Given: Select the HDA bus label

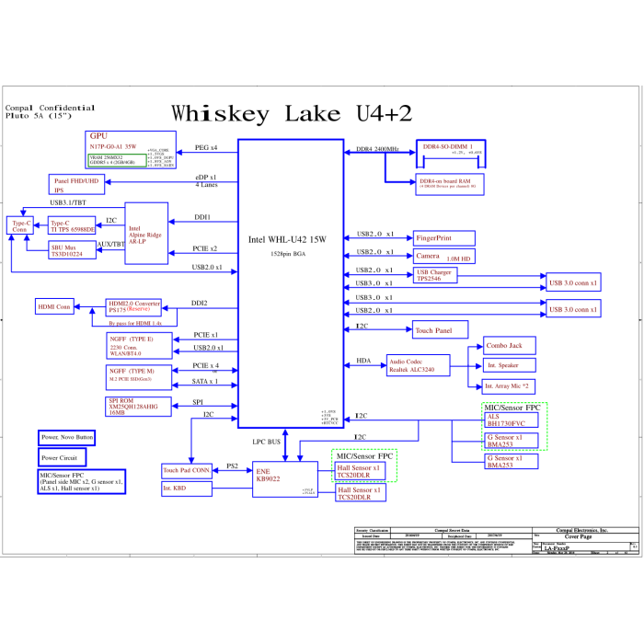Looking at the screenshot, I should tap(363, 361).
